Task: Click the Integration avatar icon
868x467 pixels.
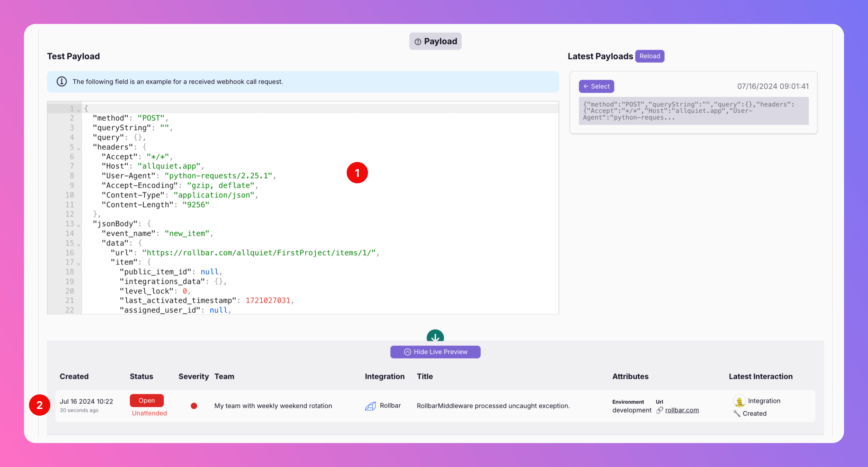Action: point(739,401)
